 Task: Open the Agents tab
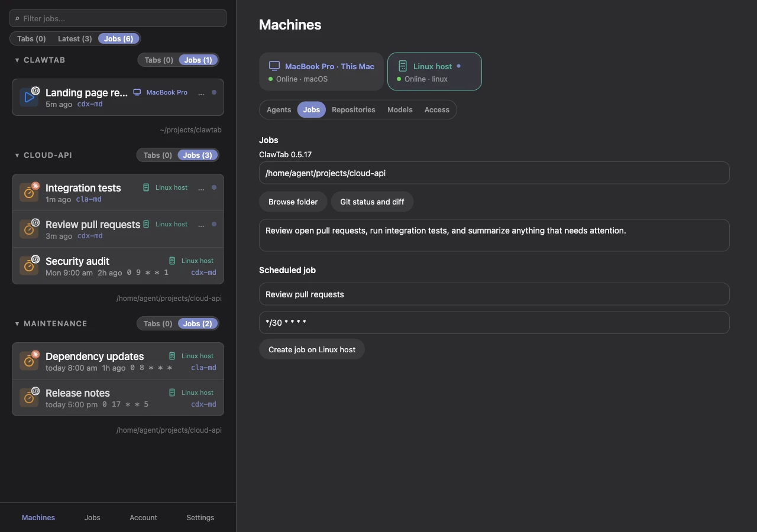click(x=279, y=110)
